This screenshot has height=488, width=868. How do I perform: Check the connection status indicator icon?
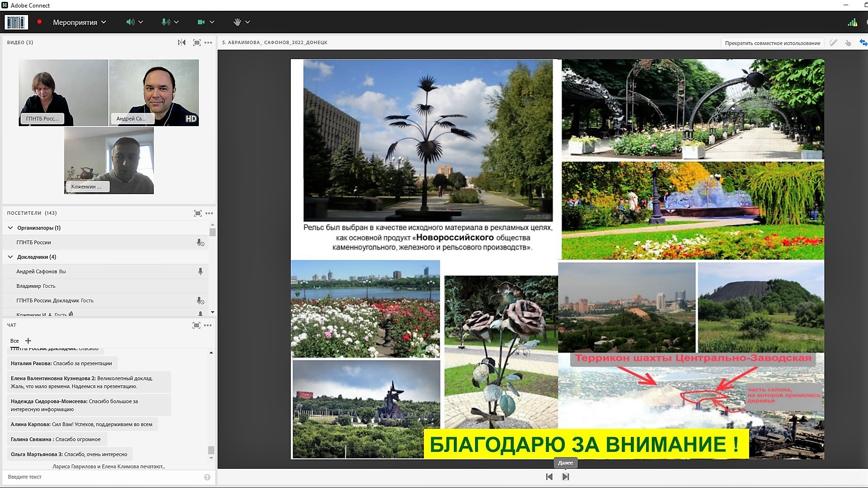[853, 22]
